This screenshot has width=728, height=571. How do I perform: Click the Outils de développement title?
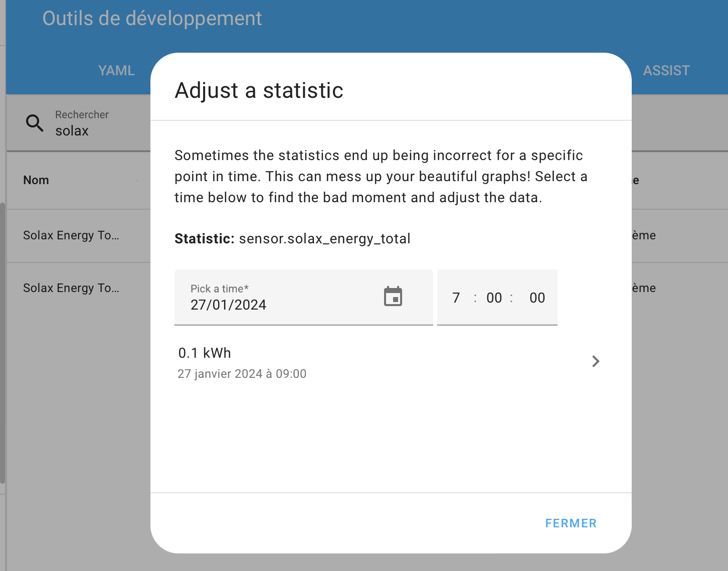click(x=152, y=19)
